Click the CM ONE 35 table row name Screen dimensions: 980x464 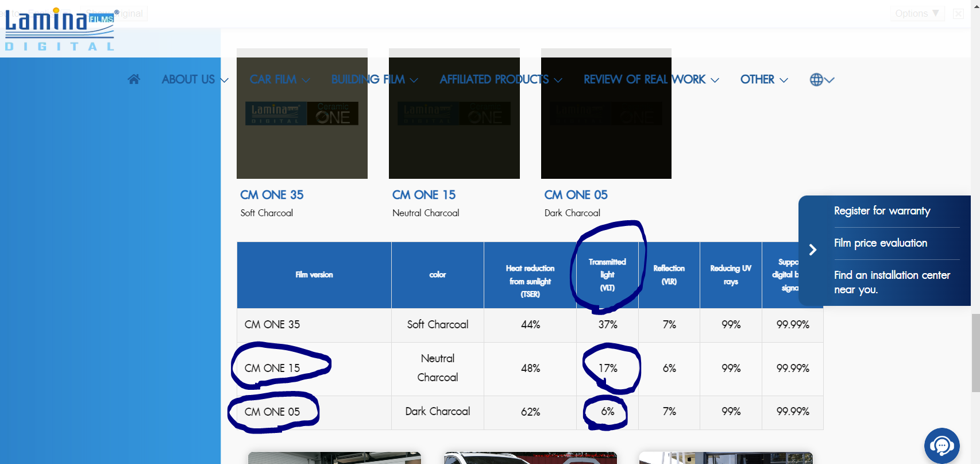272,325
